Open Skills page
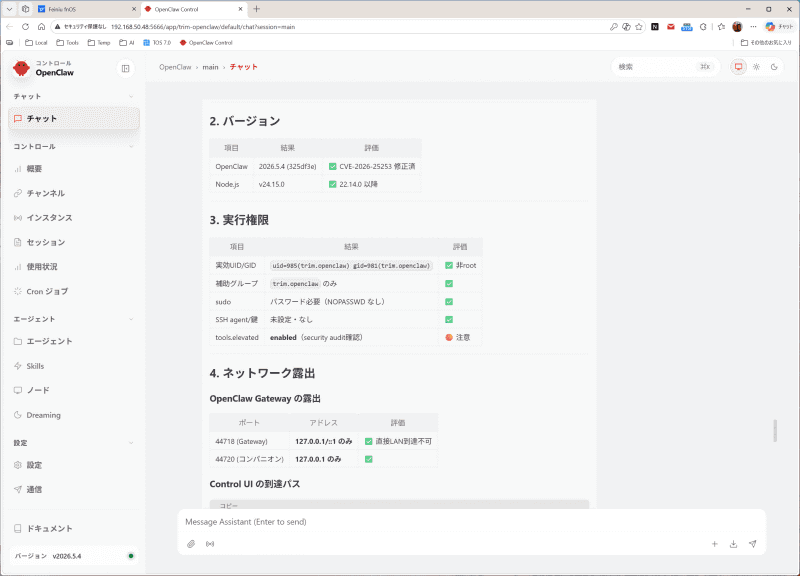The width and height of the screenshot is (800, 576). (x=74, y=366)
